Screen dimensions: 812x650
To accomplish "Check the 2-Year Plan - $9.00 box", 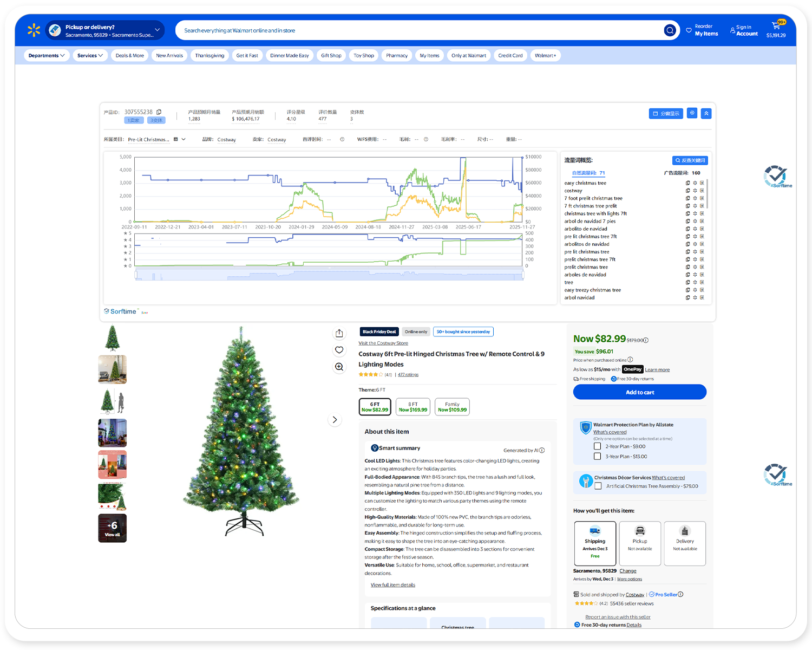I will point(598,446).
